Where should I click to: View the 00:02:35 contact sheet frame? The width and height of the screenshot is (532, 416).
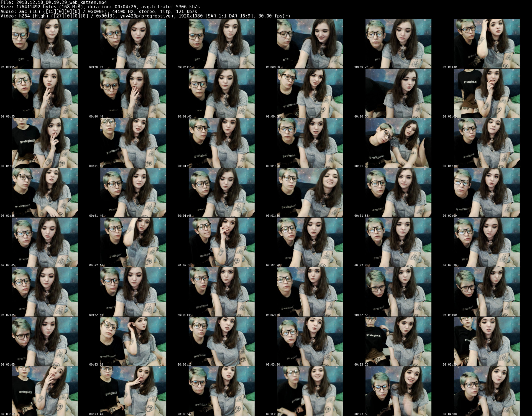tap(45, 292)
